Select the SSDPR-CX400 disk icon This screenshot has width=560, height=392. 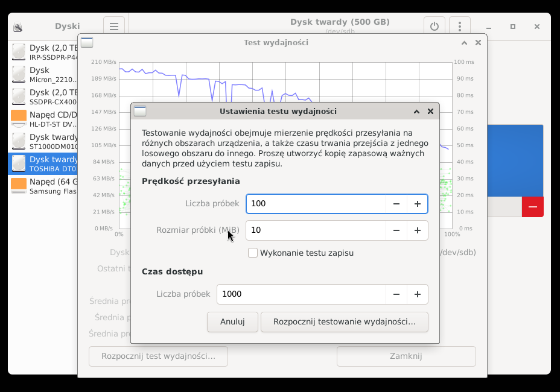point(19,96)
